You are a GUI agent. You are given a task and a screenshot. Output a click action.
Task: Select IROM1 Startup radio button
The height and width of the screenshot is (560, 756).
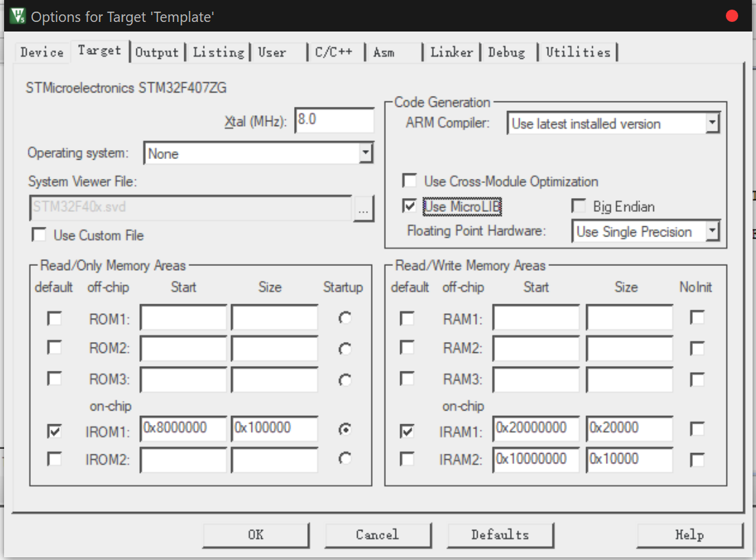pyautogui.click(x=345, y=429)
